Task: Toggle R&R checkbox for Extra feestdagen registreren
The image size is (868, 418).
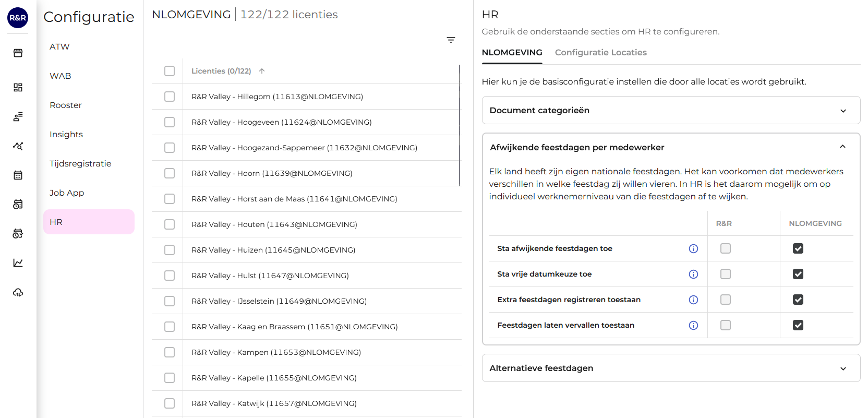Action: 726,300
